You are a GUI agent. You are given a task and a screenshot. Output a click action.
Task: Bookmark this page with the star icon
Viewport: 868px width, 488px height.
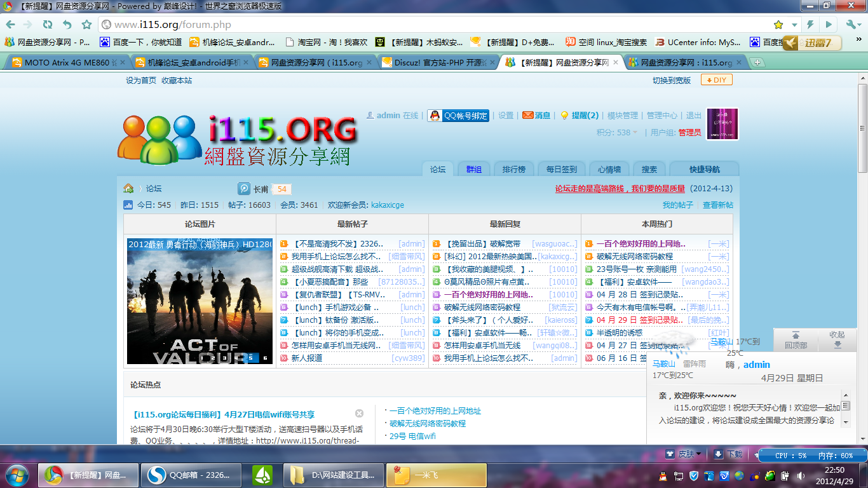(x=778, y=25)
